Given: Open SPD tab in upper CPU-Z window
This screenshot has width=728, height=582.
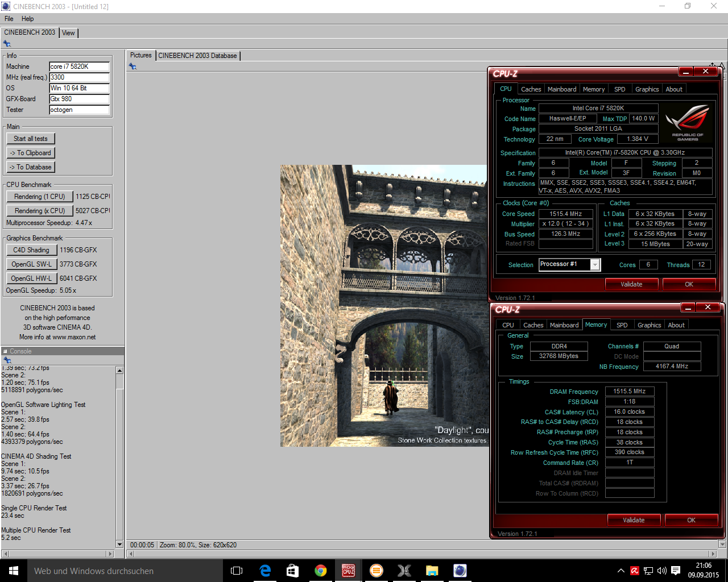Looking at the screenshot, I should pyautogui.click(x=620, y=89).
